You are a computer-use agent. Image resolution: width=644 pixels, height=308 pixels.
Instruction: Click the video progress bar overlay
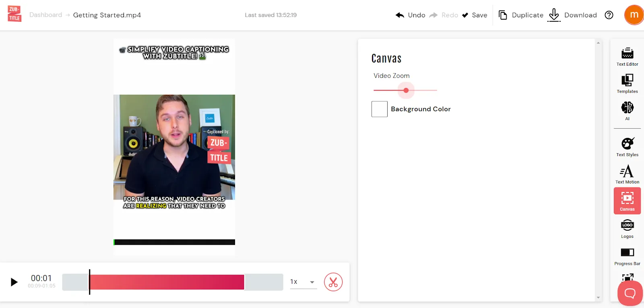click(x=174, y=242)
